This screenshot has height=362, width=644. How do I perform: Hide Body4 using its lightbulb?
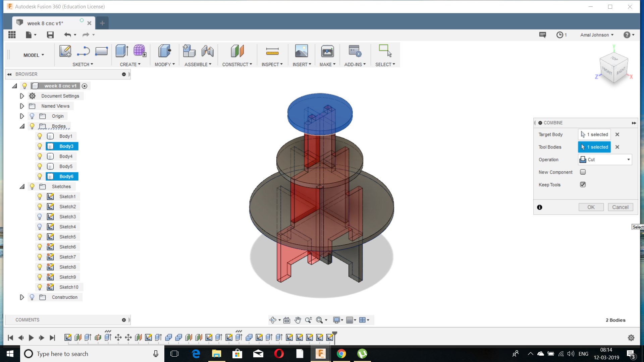tap(40, 156)
